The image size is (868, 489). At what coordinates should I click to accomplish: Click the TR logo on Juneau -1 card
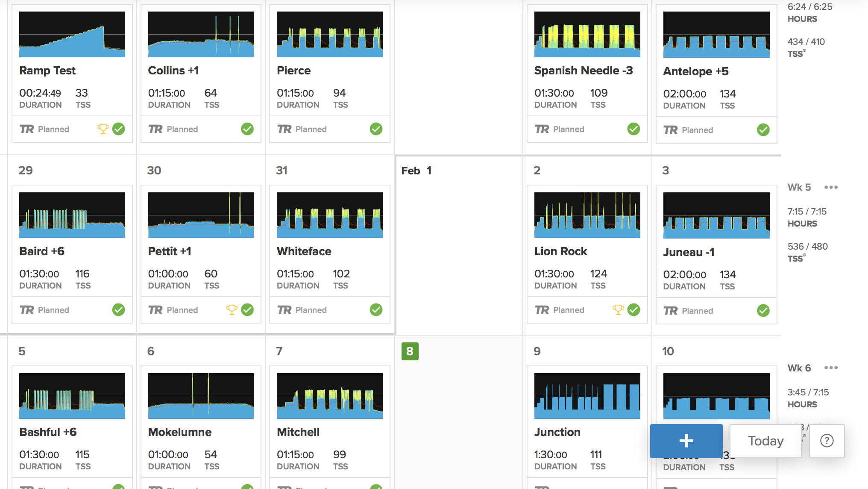pyautogui.click(x=670, y=311)
